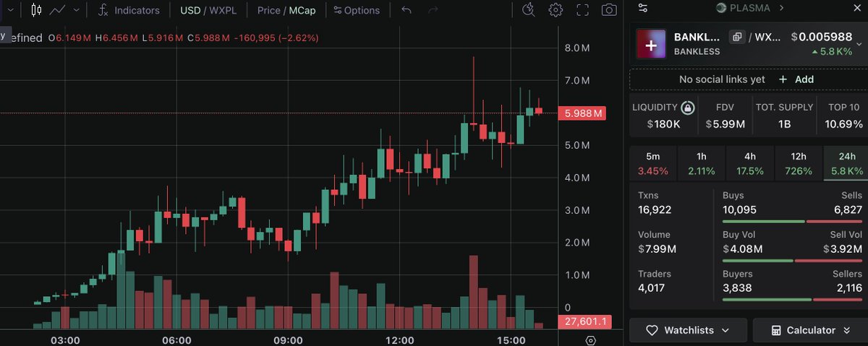This screenshot has height=346, width=868.
Task: Click the quick search lightning icon
Action: tap(529, 9)
